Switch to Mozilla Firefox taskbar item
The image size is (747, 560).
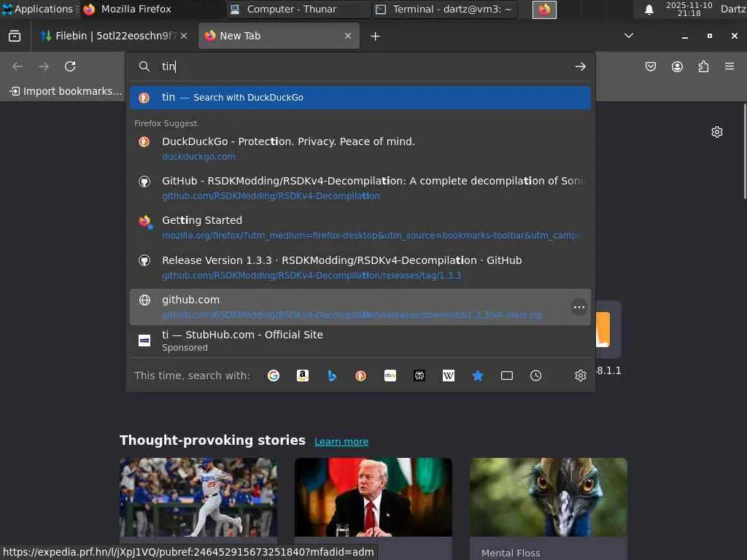(152, 9)
